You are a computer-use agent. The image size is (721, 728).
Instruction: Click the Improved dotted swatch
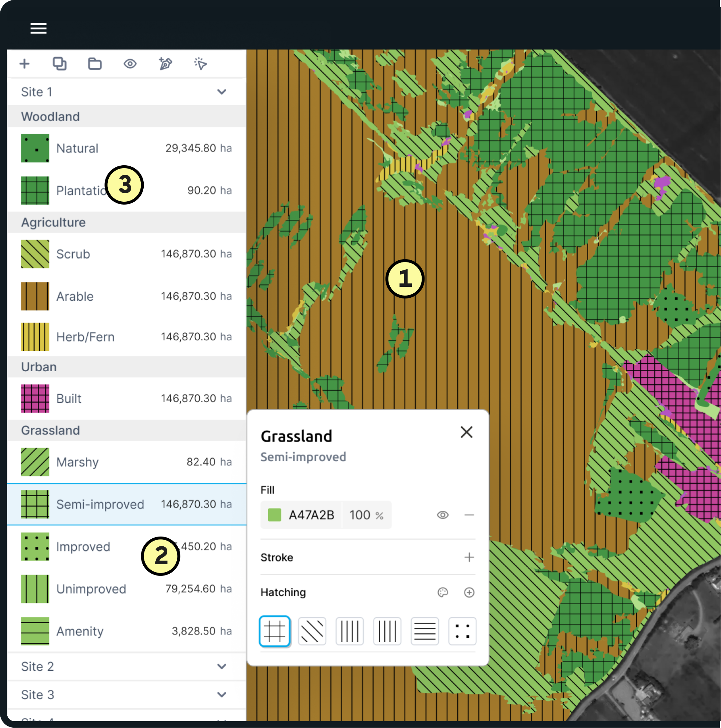pos(35,547)
